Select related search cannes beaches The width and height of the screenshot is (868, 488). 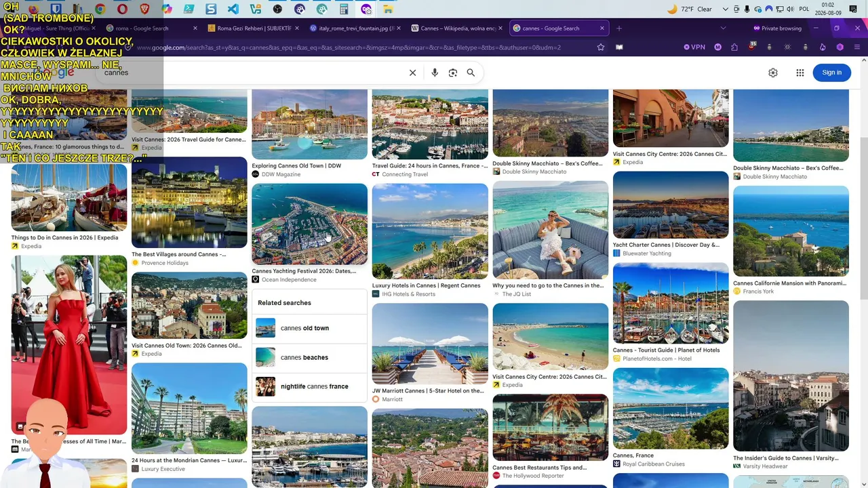tap(309, 357)
